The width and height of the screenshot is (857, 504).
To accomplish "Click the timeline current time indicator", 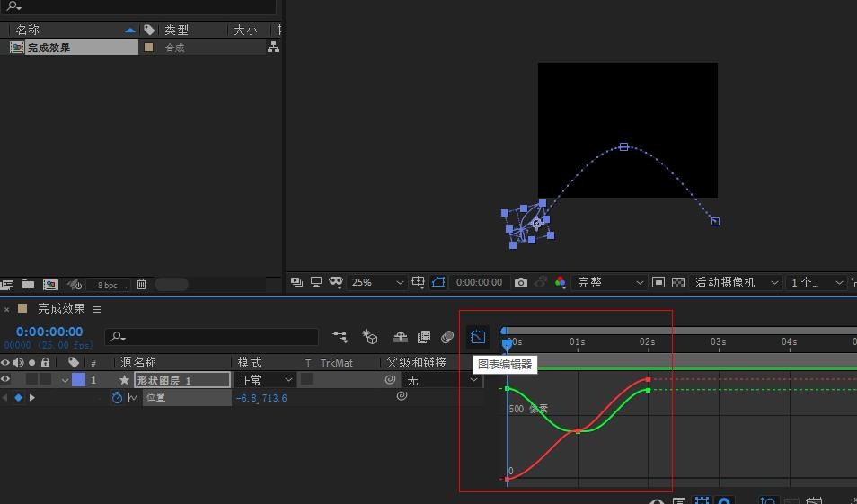I will click(x=507, y=344).
